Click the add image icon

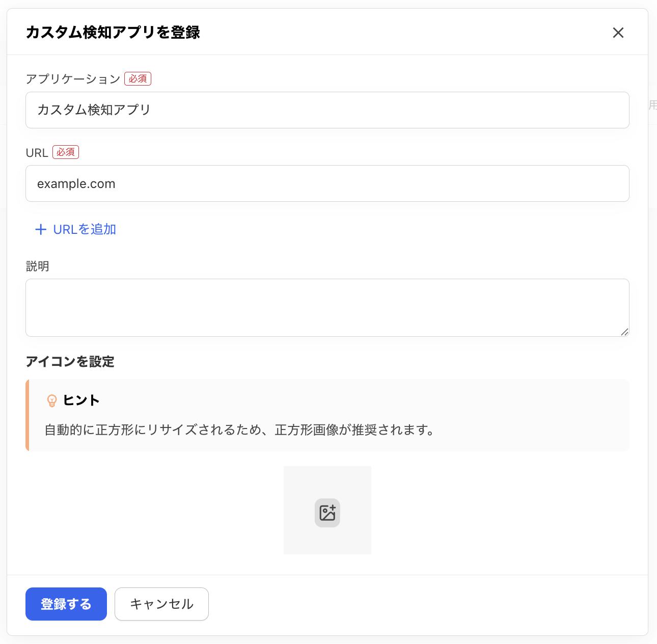[x=327, y=513]
